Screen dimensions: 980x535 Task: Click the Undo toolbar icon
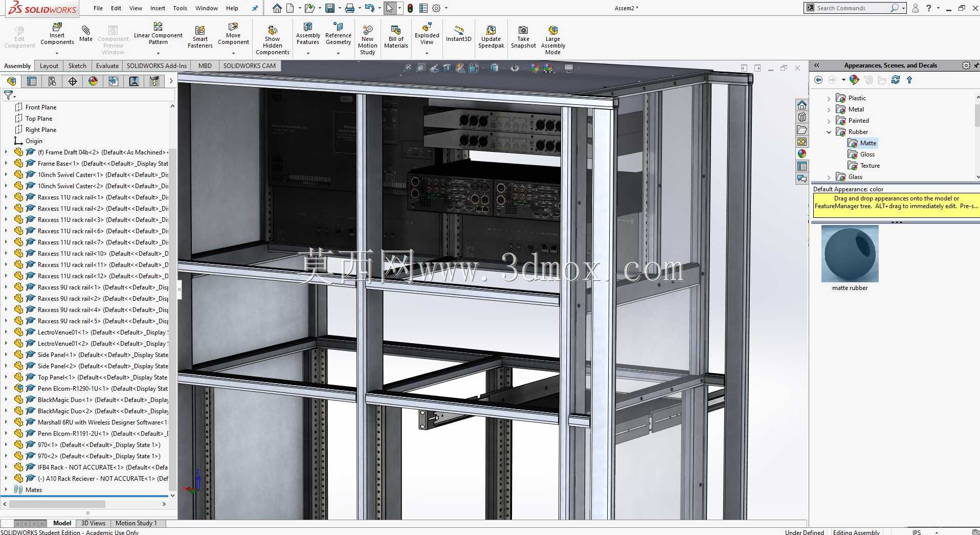click(370, 8)
